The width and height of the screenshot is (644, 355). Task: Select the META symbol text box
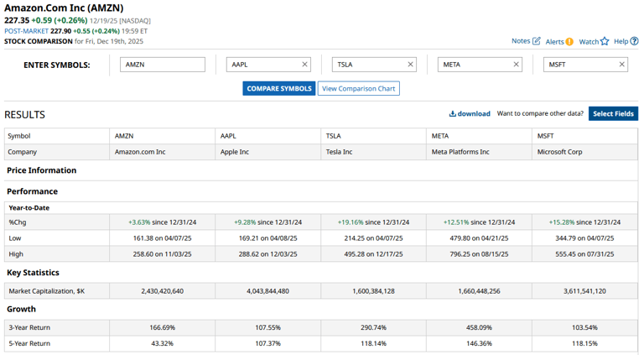pos(473,65)
